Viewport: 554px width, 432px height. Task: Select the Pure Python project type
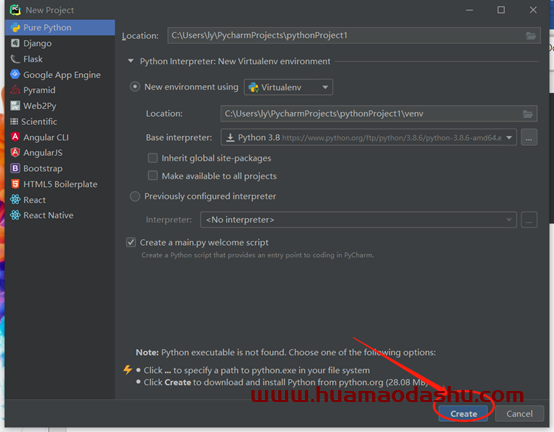(x=60, y=28)
